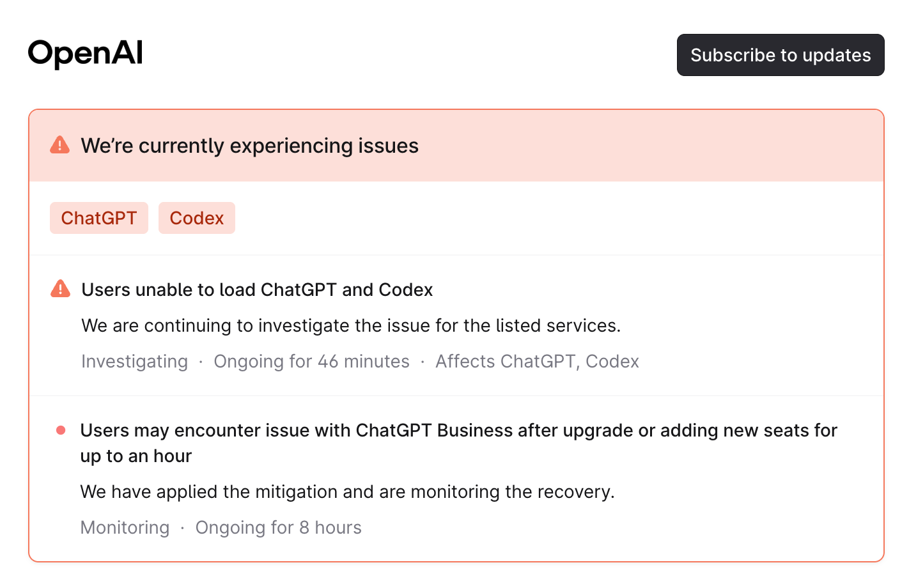Click the 'Investigating' status label

(134, 361)
